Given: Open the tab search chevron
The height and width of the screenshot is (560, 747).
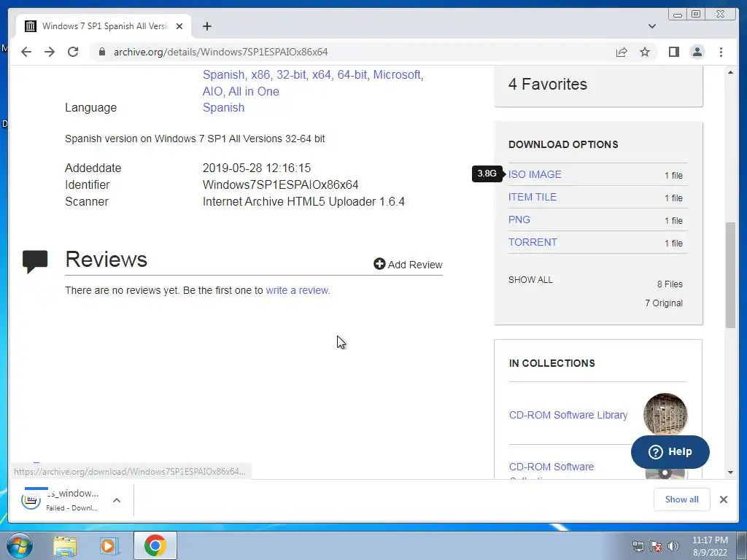Looking at the screenshot, I should click(652, 26).
